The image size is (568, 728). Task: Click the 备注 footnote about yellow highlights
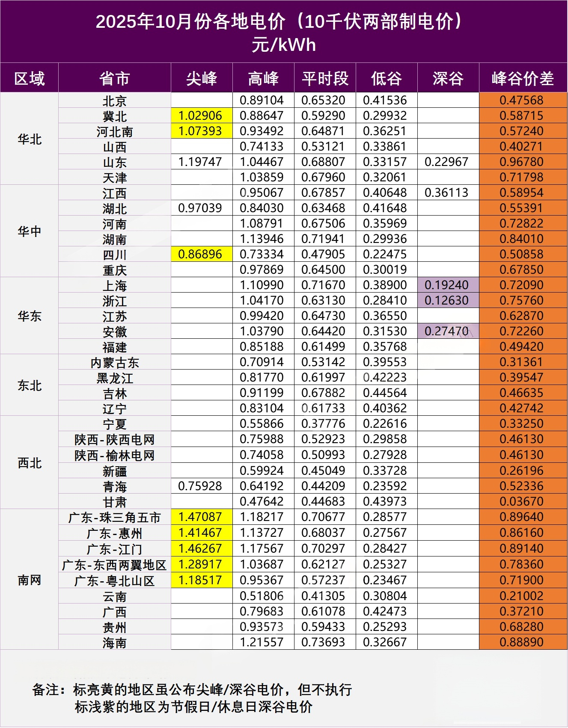tap(193, 690)
